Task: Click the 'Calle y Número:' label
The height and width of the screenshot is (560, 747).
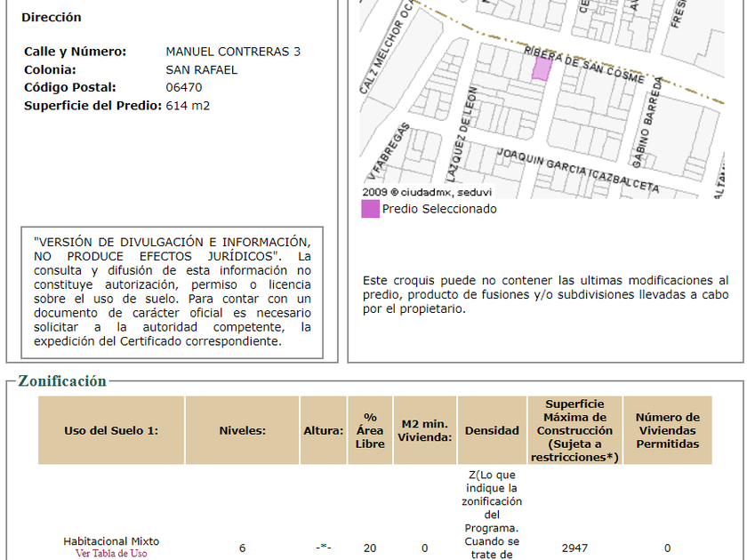Action: (76, 52)
